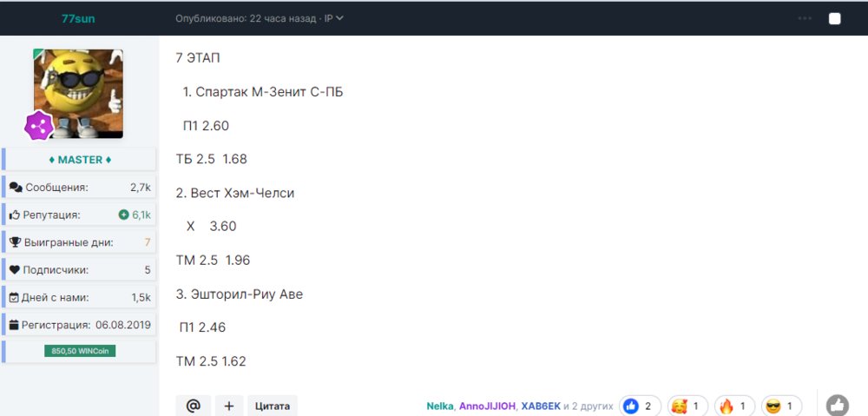Screen dimensions: 868x416
Task: Expand the IP dropdown arrow
Action: pos(339,18)
